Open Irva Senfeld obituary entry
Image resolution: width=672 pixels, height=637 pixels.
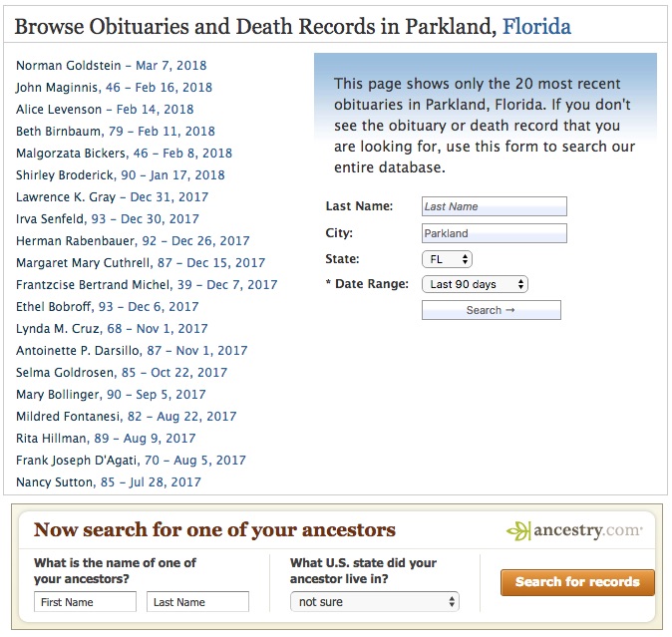107,218
